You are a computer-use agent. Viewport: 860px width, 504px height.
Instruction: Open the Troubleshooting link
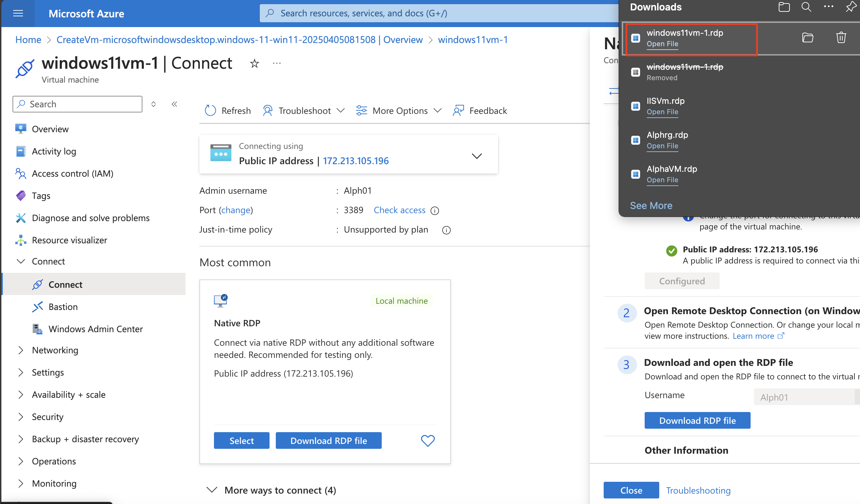tap(698, 490)
